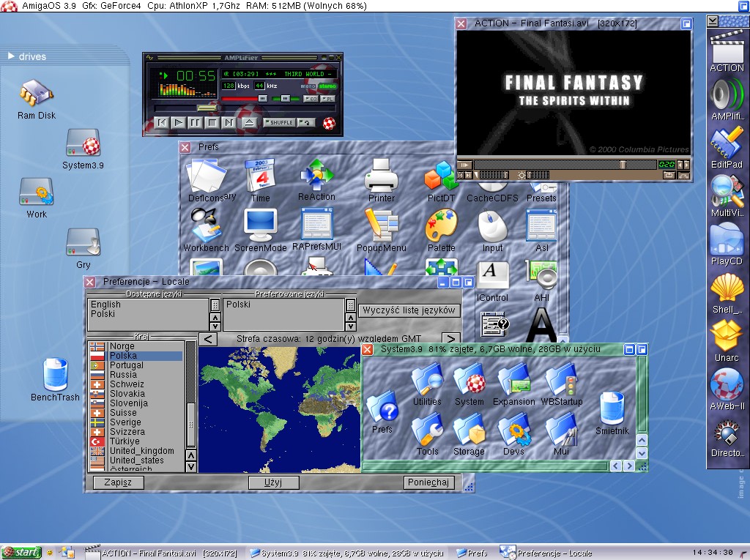Switch to ACTION - Final Fantasi.avi taskbar entry
The width and height of the screenshot is (750, 560).
pyautogui.click(x=160, y=553)
